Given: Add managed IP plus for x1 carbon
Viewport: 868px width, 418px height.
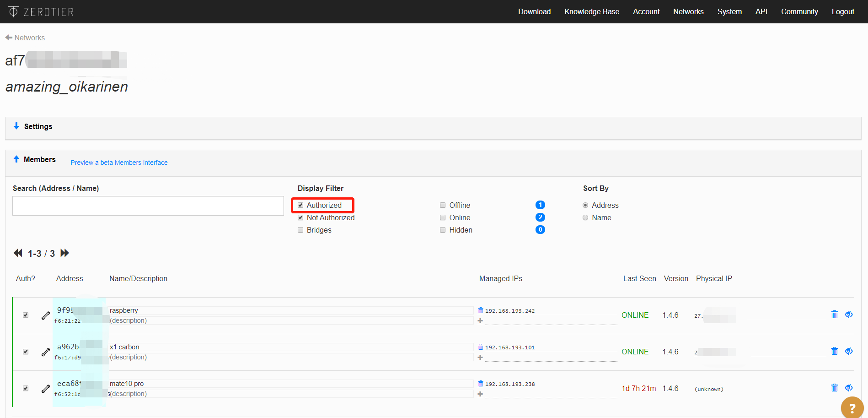Looking at the screenshot, I should 480,357.
